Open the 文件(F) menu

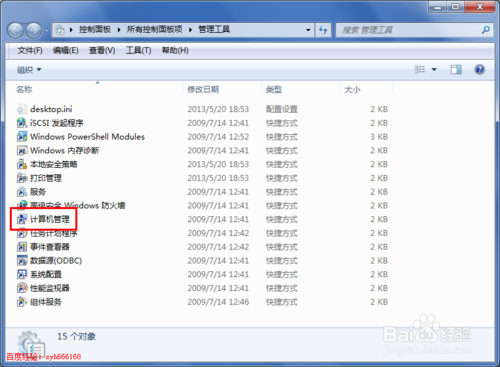coord(30,50)
